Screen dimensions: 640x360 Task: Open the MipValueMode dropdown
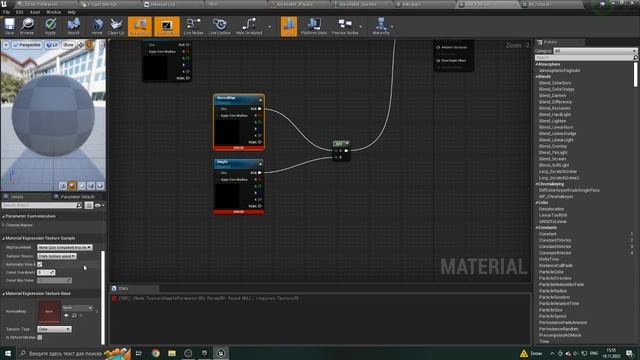click(x=64, y=247)
